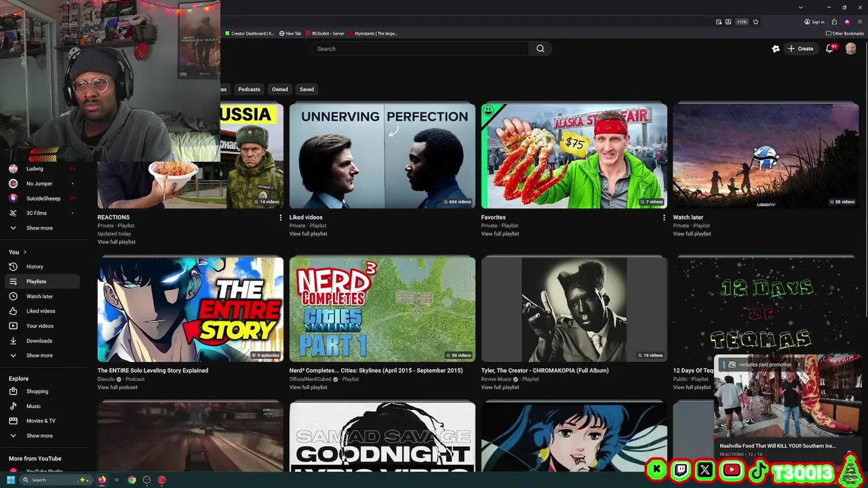Open the Ludwig channel subscription
The image size is (868, 488).
click(43, 169)
